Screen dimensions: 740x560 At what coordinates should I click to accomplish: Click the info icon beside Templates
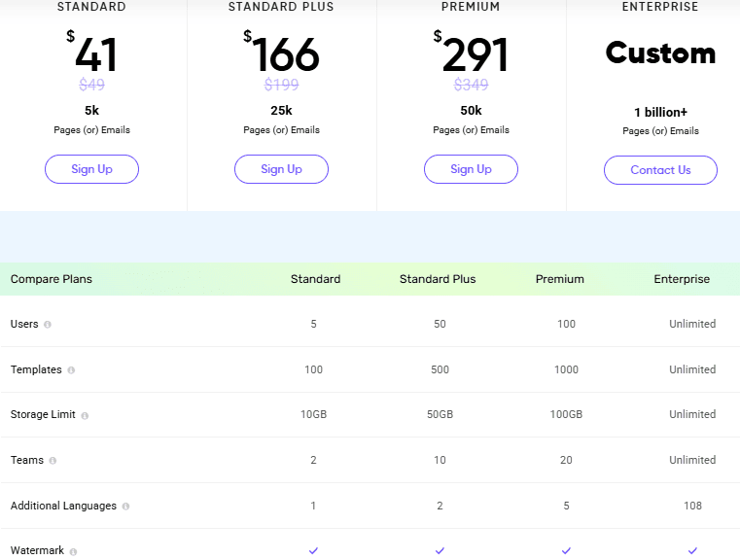coord(71,370)
